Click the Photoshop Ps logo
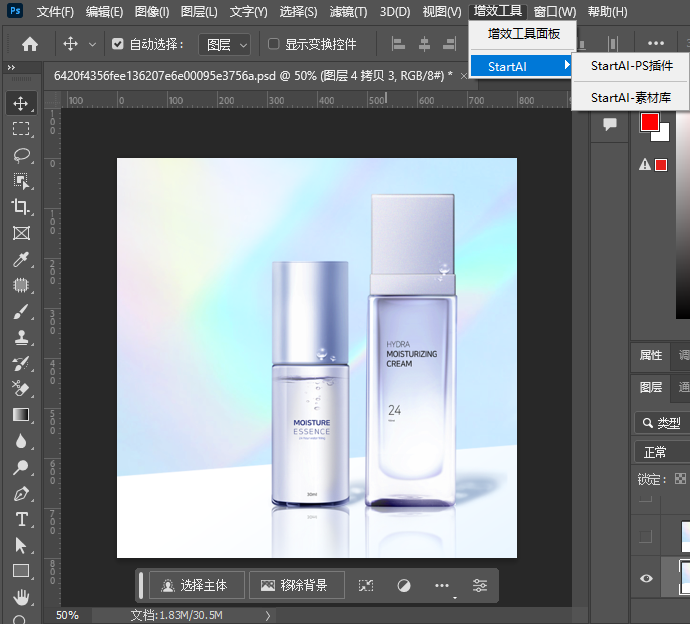Viewport: 690px width, 624px height. tap(15, 11)
